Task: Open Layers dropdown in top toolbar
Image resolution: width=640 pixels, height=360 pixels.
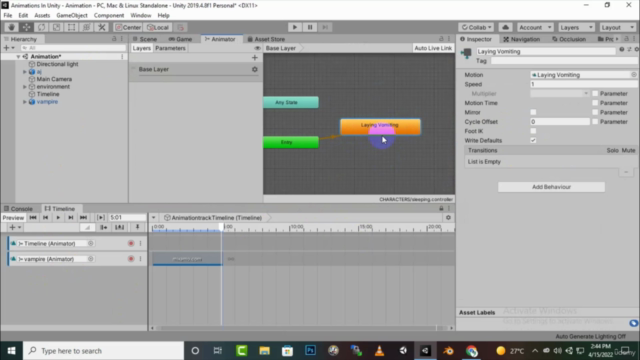Action: pyautogui.click(x=576, y=27)
